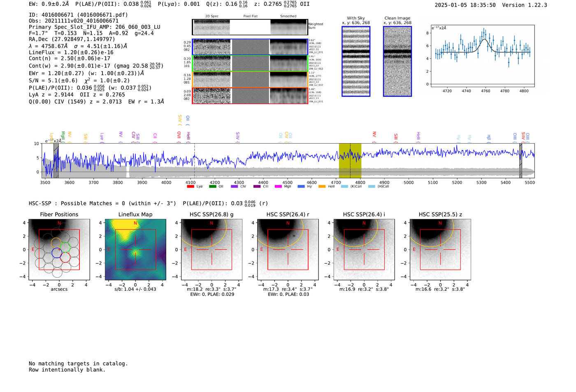576x392 pixels.
Task: Click the λ = 4758.67Å line
Action: point(78,46)
